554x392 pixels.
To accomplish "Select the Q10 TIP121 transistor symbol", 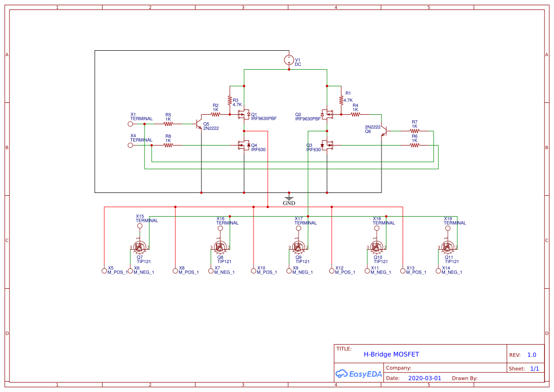I will 377,247.
